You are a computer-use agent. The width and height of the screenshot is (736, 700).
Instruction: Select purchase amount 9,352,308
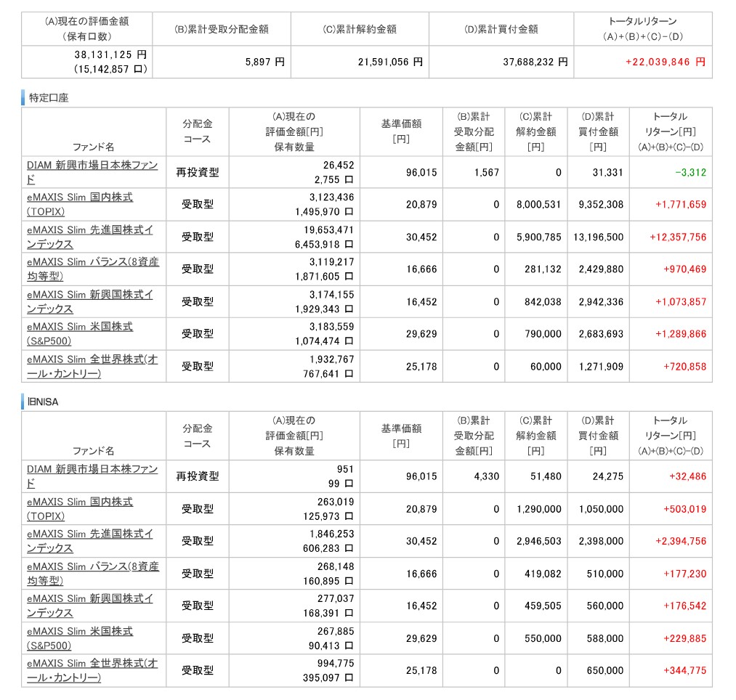point(601,205)
